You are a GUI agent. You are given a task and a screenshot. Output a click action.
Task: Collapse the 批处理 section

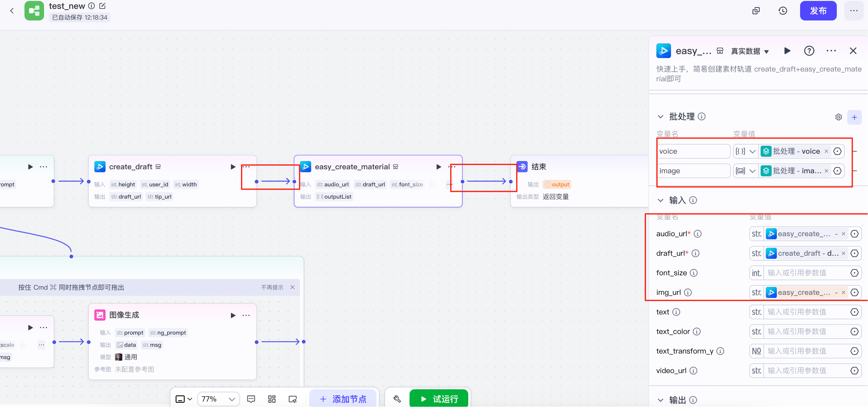[x=660, y=116]
